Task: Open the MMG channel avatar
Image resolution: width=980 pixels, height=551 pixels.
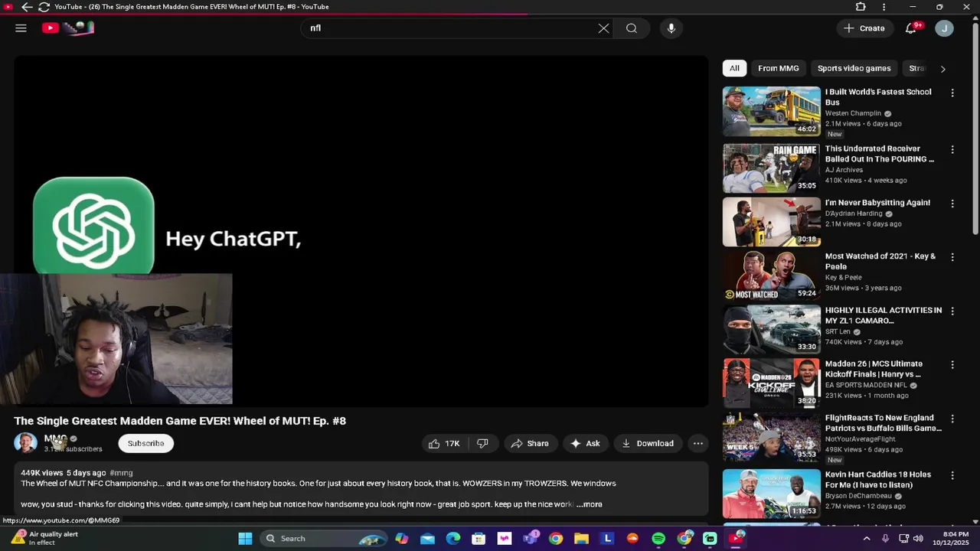Action: point(25,443)
